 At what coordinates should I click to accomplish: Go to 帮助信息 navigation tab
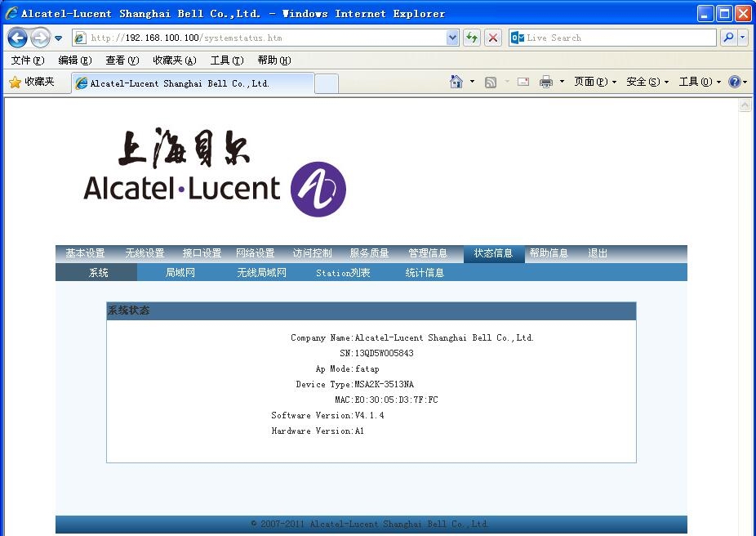coord(549,253)
